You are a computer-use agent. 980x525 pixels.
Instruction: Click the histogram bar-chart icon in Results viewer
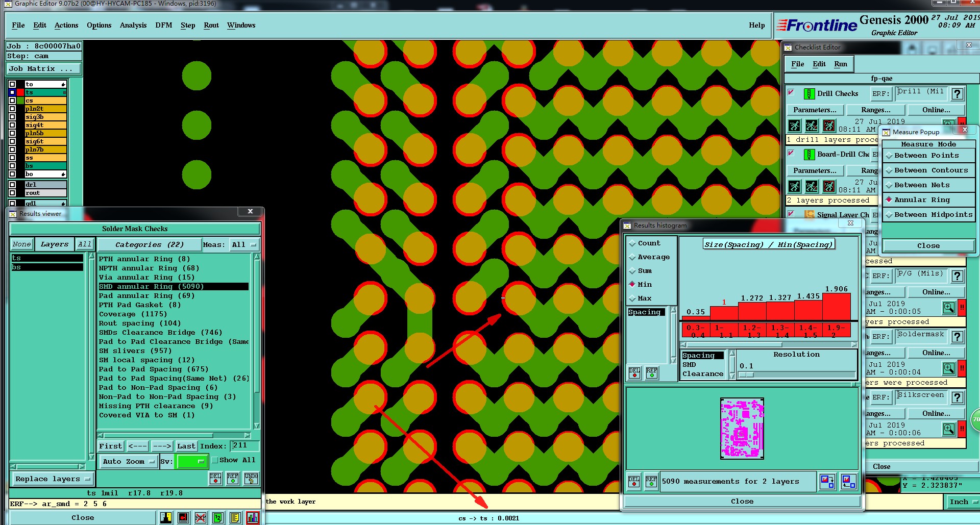[x=253, y=518]
